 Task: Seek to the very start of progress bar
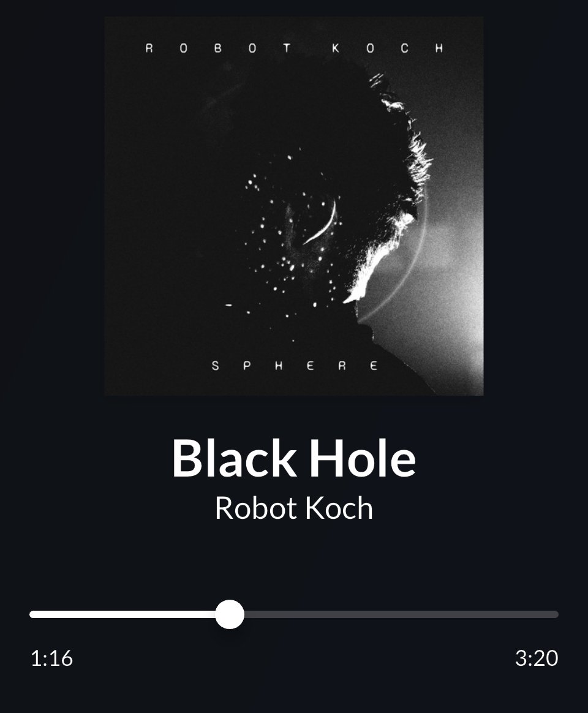[32, 614]
